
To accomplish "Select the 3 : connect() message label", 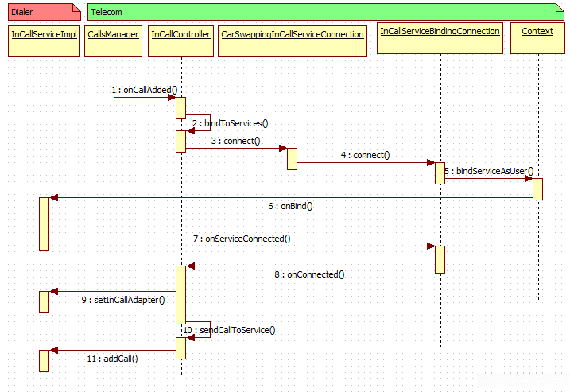I will point(235,141).
